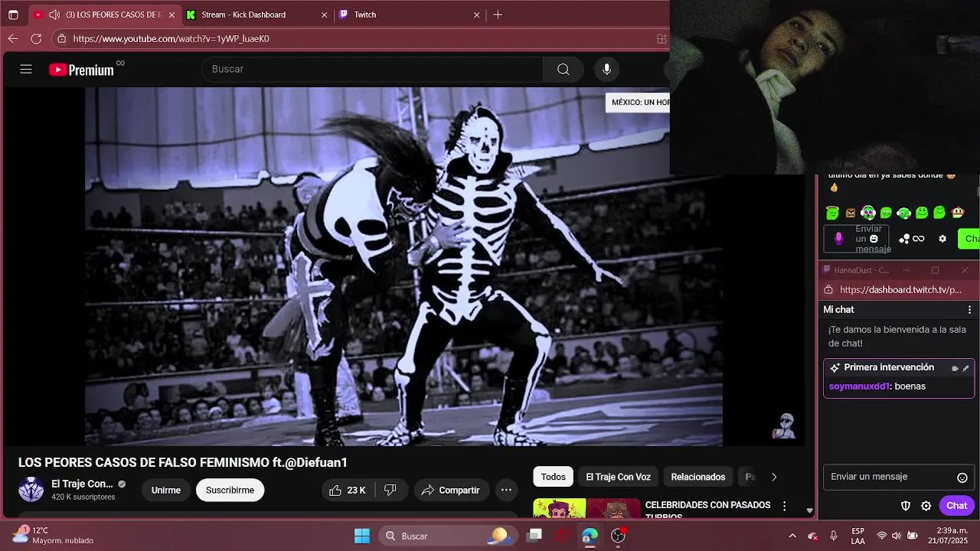
Task: Open soymanuxdd1 user profile in chat
Action: tap(859, 386)
